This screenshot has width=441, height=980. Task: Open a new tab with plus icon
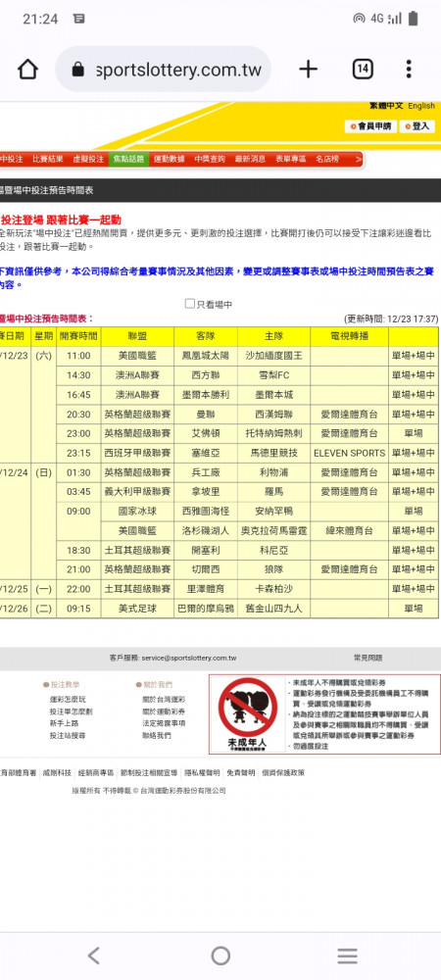(308, 69)
